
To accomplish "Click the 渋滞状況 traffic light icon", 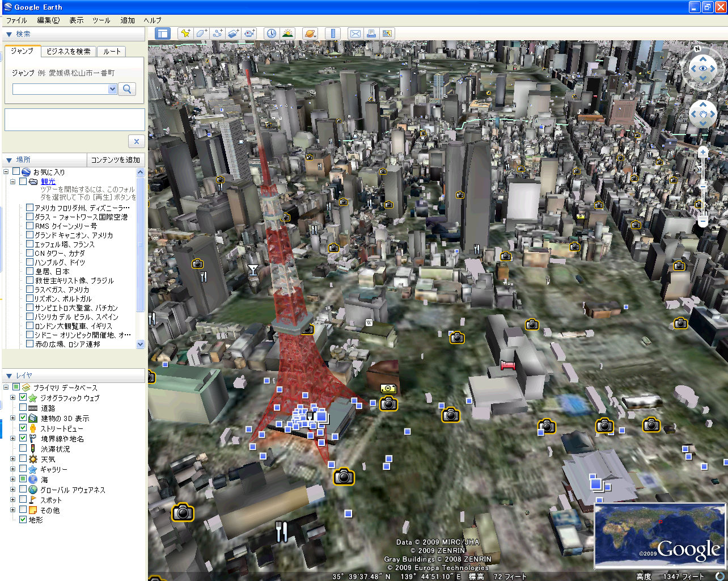I will tap(33, 449).
